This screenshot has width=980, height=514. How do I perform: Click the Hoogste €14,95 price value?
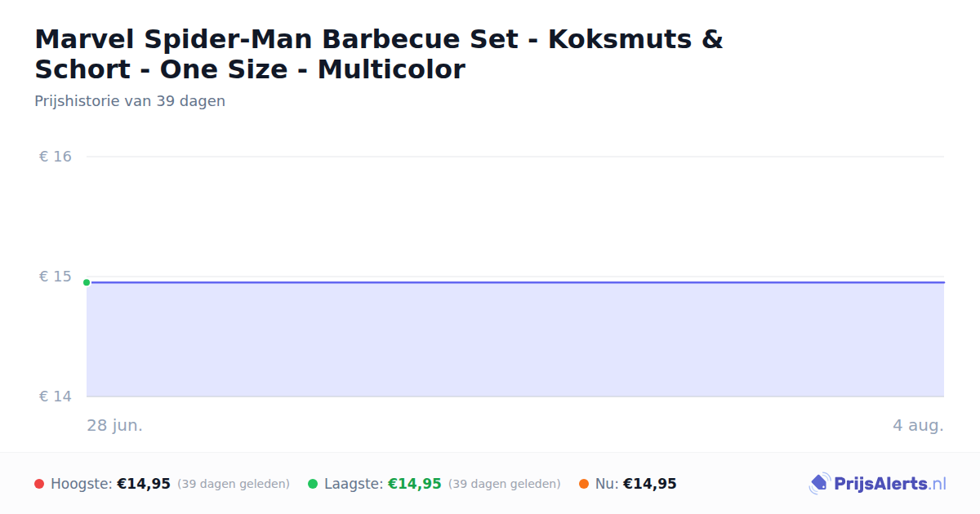(x=144, y=484)
